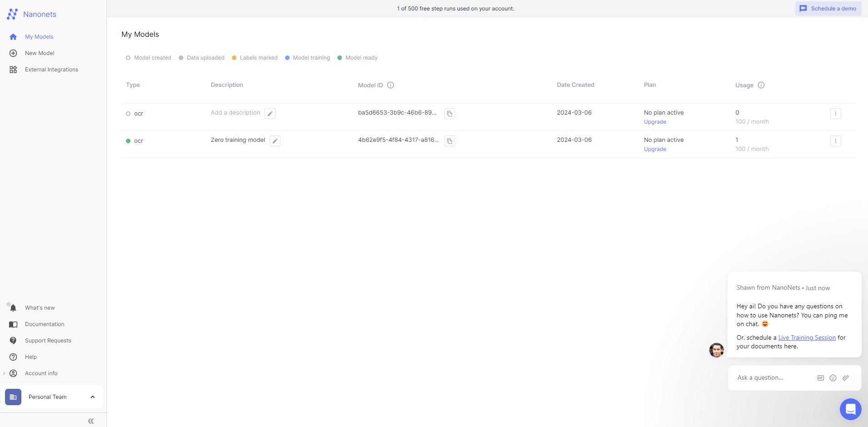Click model ID 4b62e9f5-4f84-4317-a816 text
This screenshot has height=427, width=868.
click(398, 140)
